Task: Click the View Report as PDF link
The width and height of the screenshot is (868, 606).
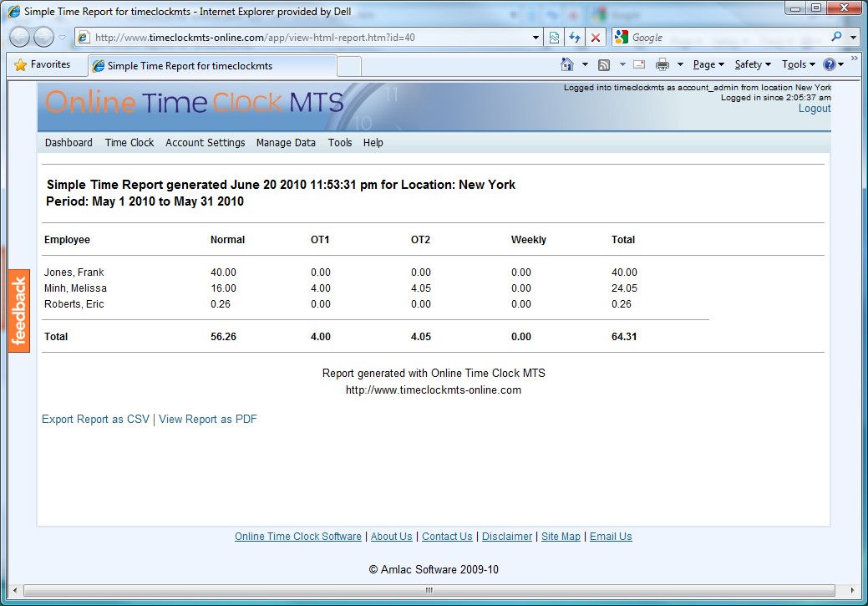Action: pyautogui.click(x=208, y=420)
